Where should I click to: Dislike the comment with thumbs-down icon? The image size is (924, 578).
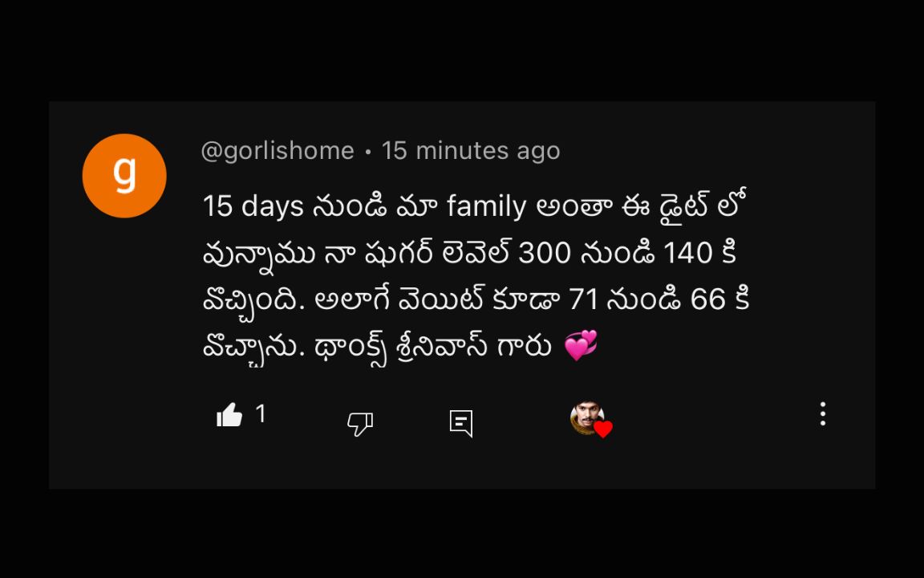coord(360,424)
